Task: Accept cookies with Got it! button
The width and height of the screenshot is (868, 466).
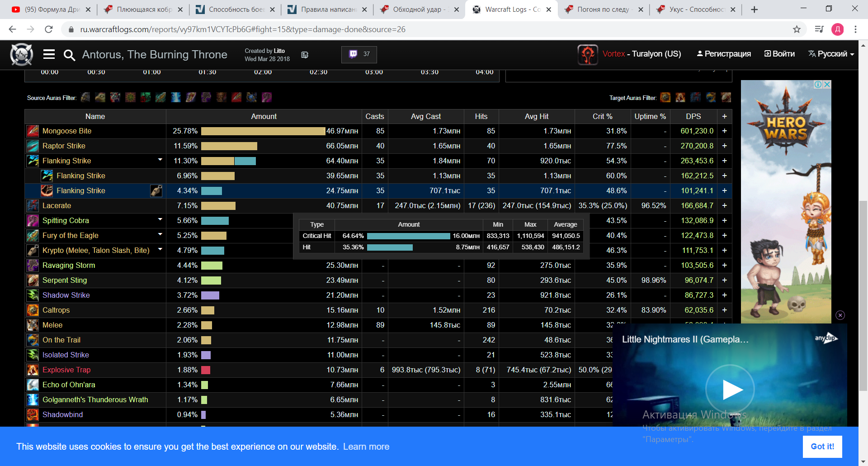Action: point(822,447)
